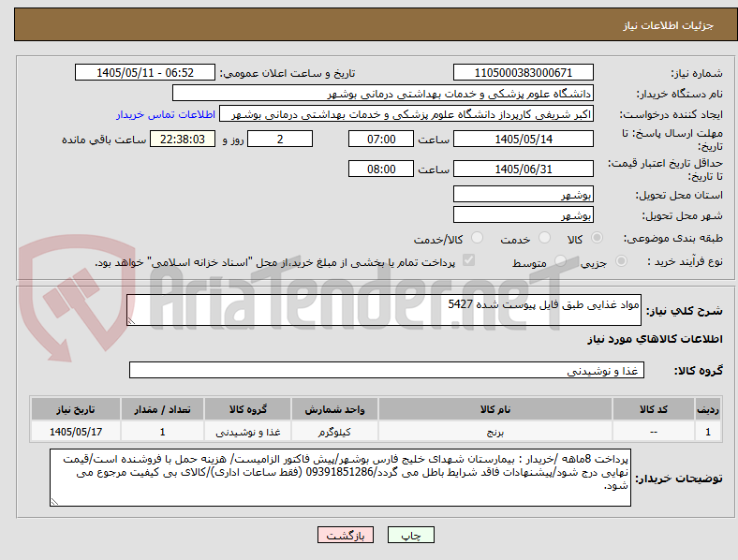The width and height of the screenshot is (738, 560).
Task: Click the گروه کالا column header
Action: (x=248, y=409)
